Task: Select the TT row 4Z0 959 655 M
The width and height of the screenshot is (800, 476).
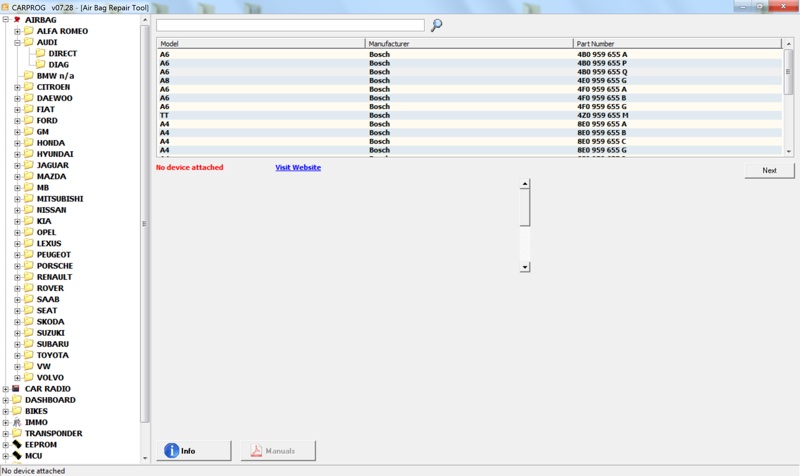Action: (469, 115)
